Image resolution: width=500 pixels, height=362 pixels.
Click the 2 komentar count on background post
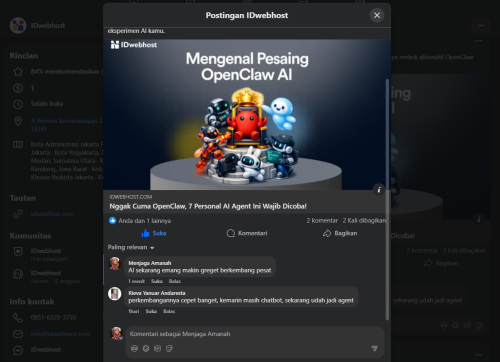click(422, 251)
